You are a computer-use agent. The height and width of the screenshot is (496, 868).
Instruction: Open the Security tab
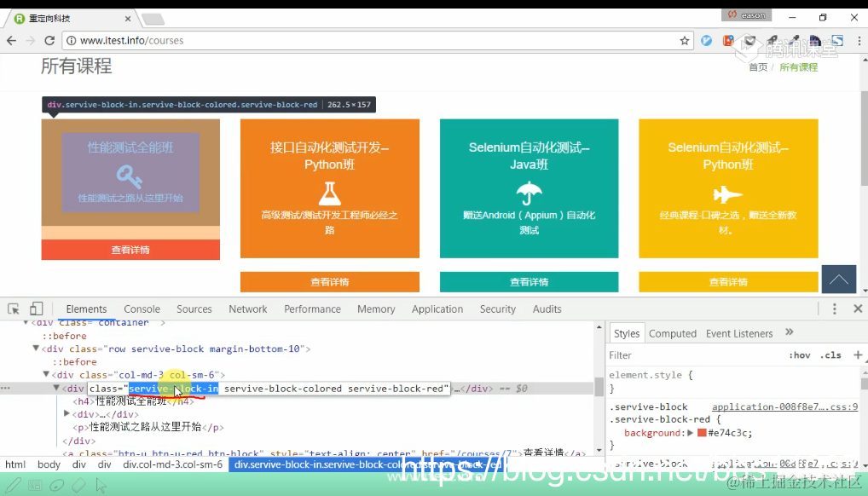(x=498, y=309)
